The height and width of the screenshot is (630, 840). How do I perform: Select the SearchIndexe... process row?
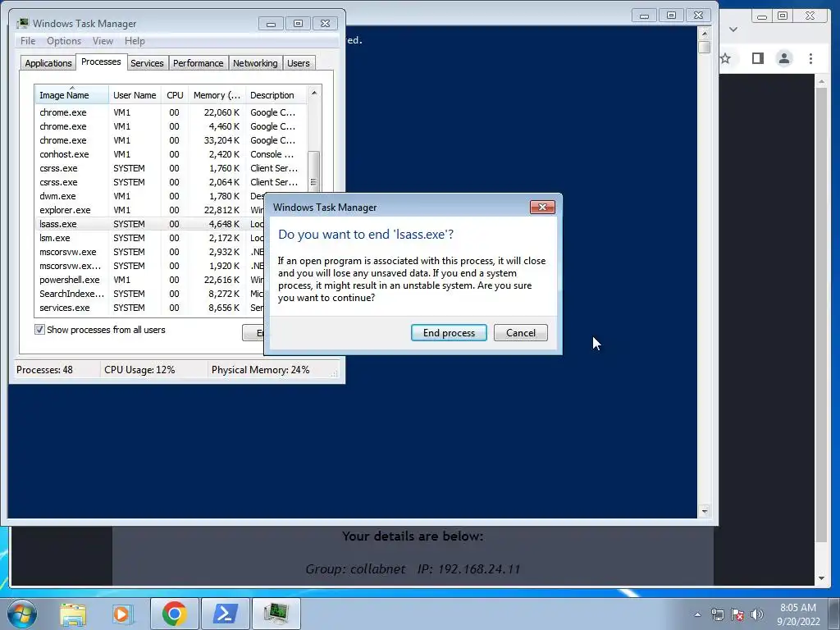[150, 294]
